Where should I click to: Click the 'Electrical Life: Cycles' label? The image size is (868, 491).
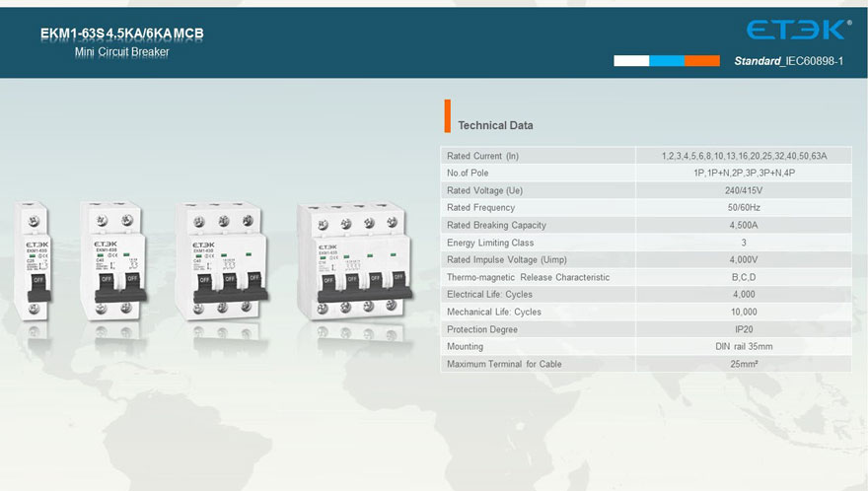coord(489,295)
